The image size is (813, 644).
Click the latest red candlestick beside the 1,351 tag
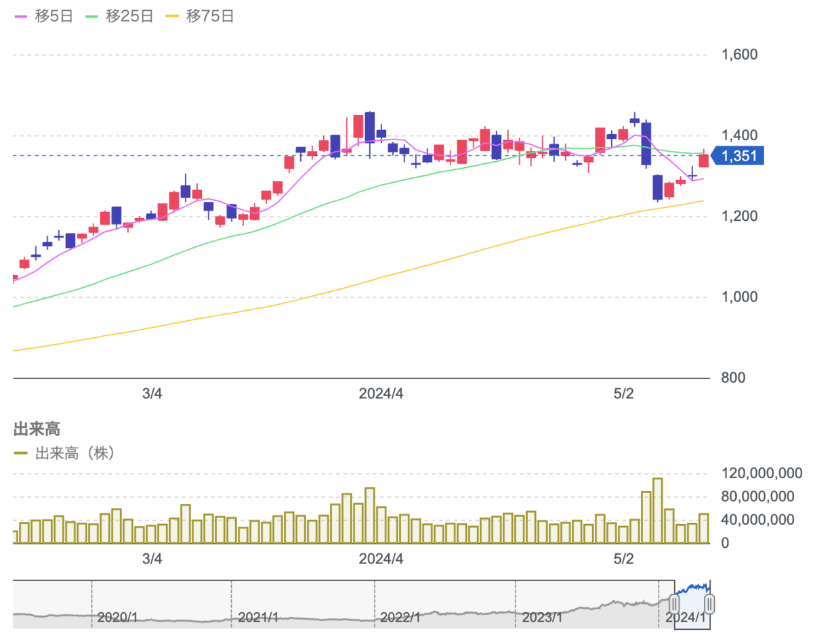click(704, 160)
